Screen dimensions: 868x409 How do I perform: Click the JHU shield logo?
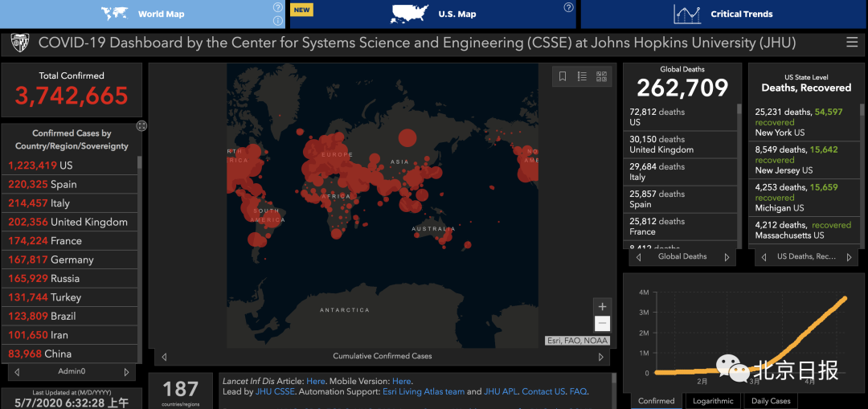[x=19, y=43]
